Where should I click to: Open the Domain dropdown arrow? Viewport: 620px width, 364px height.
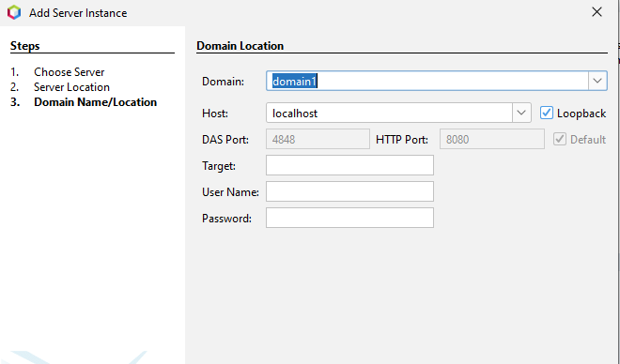597,81
